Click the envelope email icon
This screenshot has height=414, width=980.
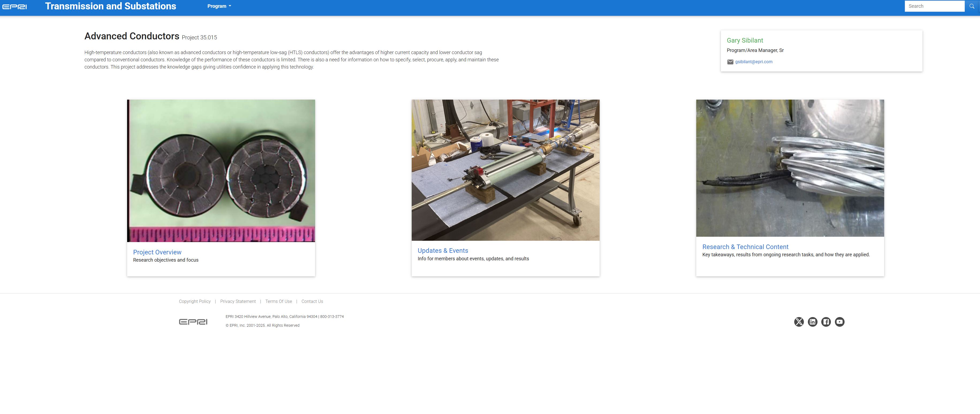[x=730, y=62]
